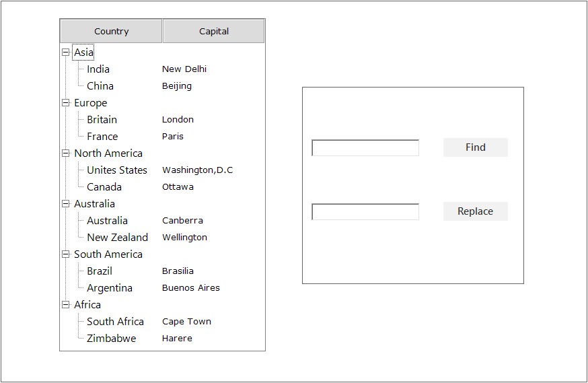This screenshot has width=588, height=383.
Task: Select the Zimbabwe tree item
Action: click(x=111, y=339)
